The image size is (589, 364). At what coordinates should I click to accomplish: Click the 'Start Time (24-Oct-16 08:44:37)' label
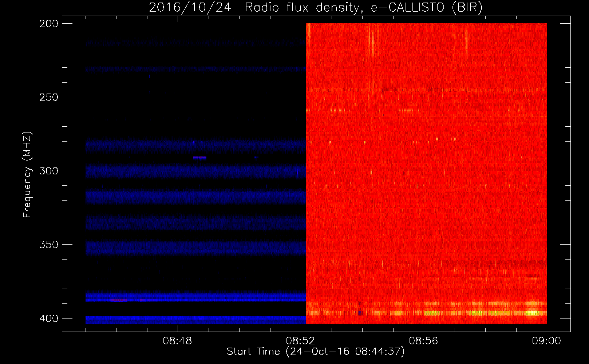(316, 352)
